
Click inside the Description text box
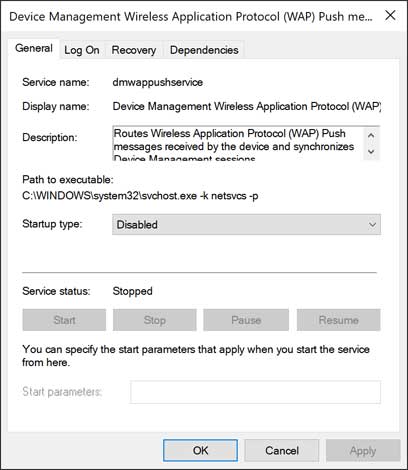point(238,144)
